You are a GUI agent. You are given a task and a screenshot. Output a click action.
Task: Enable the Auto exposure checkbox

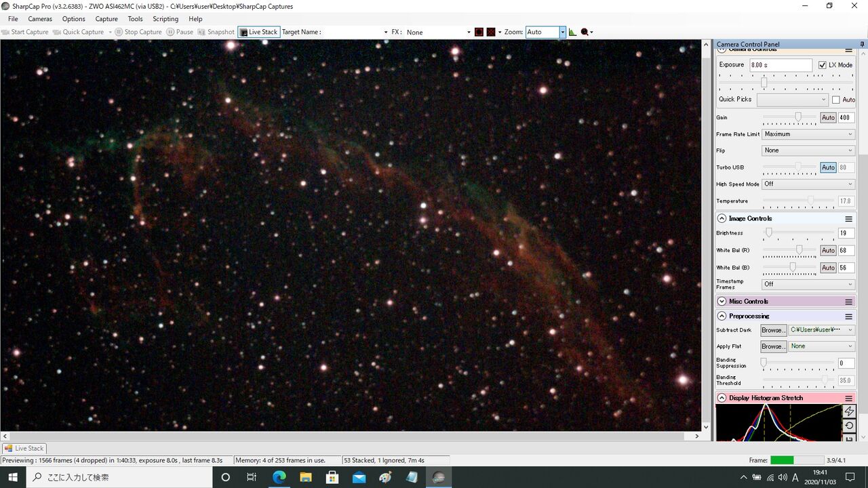tap(836, 100)
